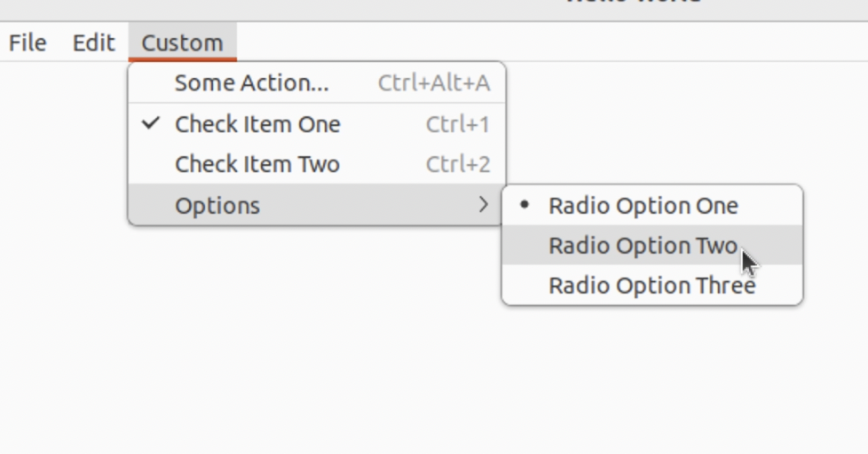868x454 pixels.
Task: Open the Edit menu
Action: [93, 43]
